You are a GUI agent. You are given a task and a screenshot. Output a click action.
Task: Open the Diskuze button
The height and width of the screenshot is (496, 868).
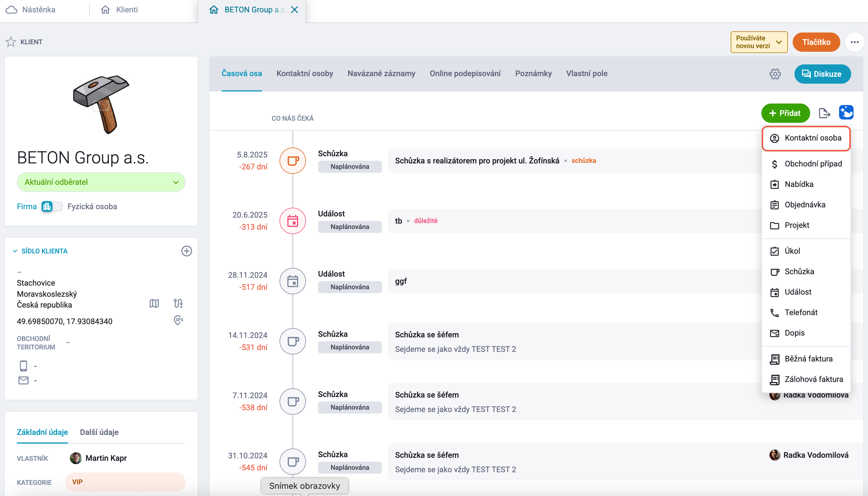[x=822, y=74]
